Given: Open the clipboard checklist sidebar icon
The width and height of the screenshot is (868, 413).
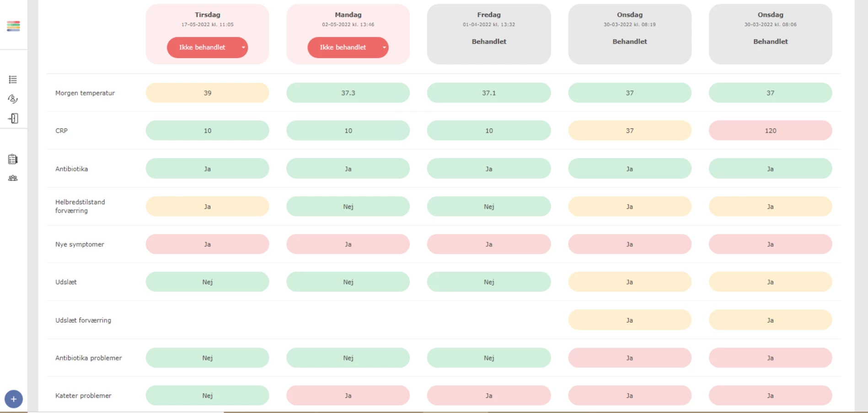Looking at the screenshot, I should pos(13,159).
